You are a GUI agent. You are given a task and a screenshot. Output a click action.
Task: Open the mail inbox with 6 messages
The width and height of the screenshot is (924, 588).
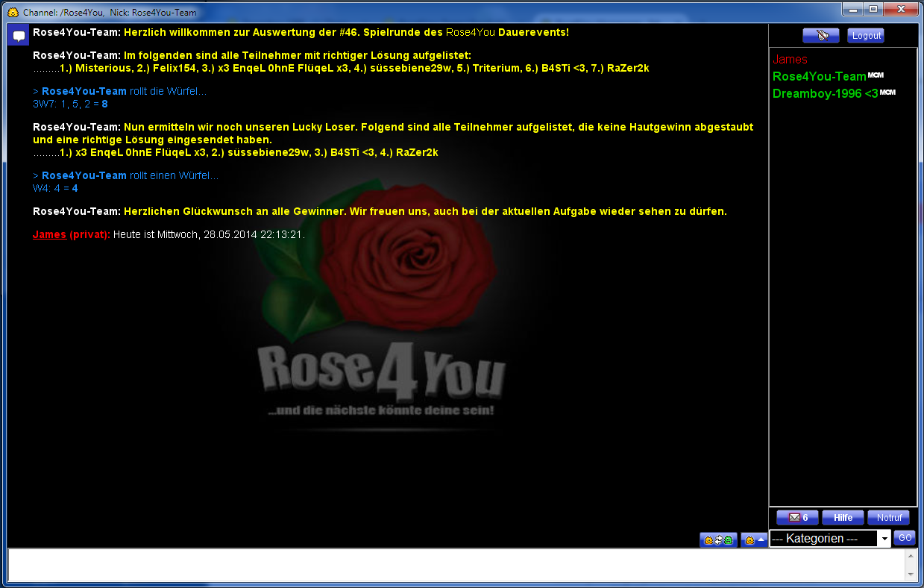[x=797, y=518]
